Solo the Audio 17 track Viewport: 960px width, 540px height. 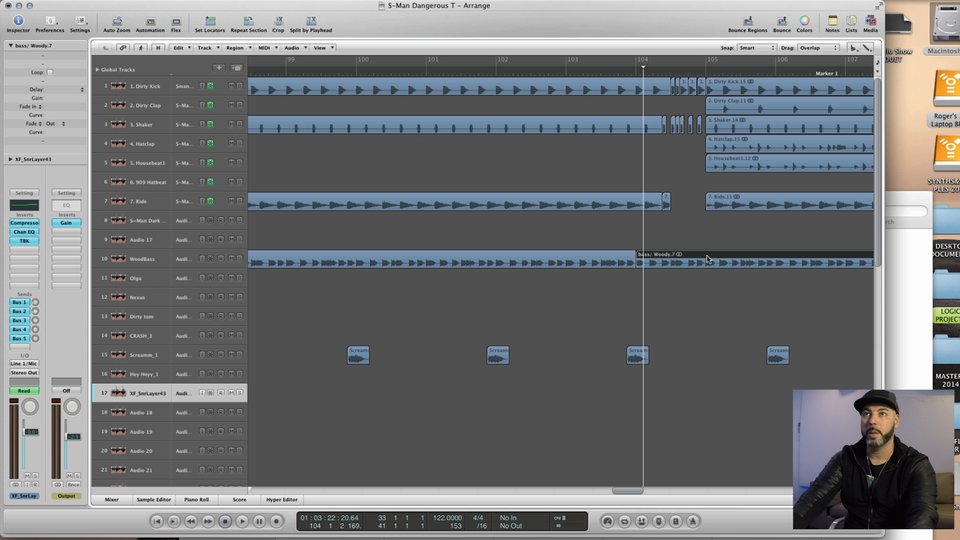coord(239,239)
